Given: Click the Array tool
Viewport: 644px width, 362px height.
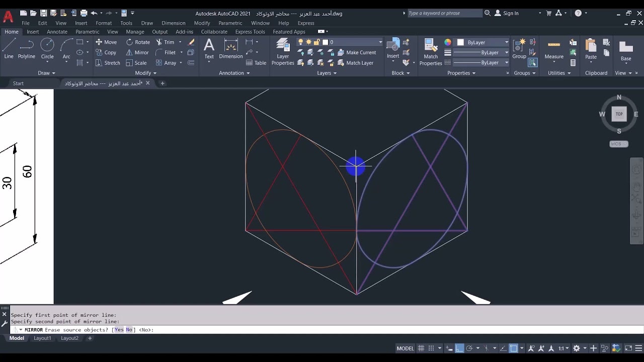Looking at the screenshot, I should [x=166, y=63].
